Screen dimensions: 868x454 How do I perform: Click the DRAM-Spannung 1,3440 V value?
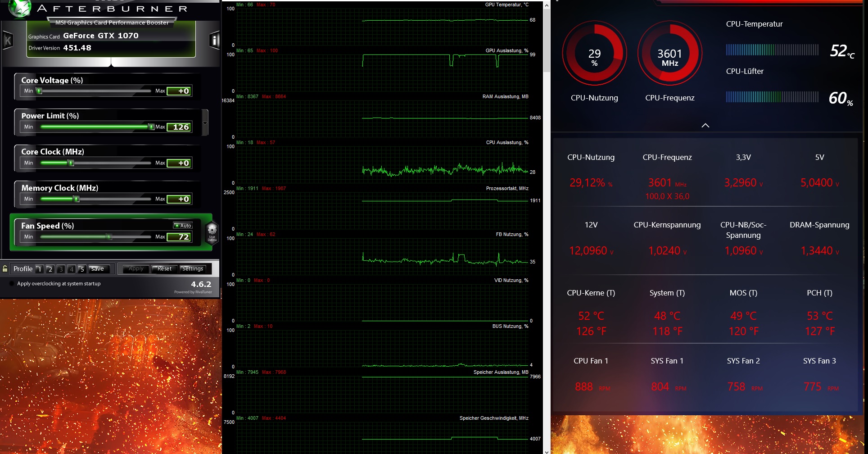pyautogui.click(x=819, y=251)
